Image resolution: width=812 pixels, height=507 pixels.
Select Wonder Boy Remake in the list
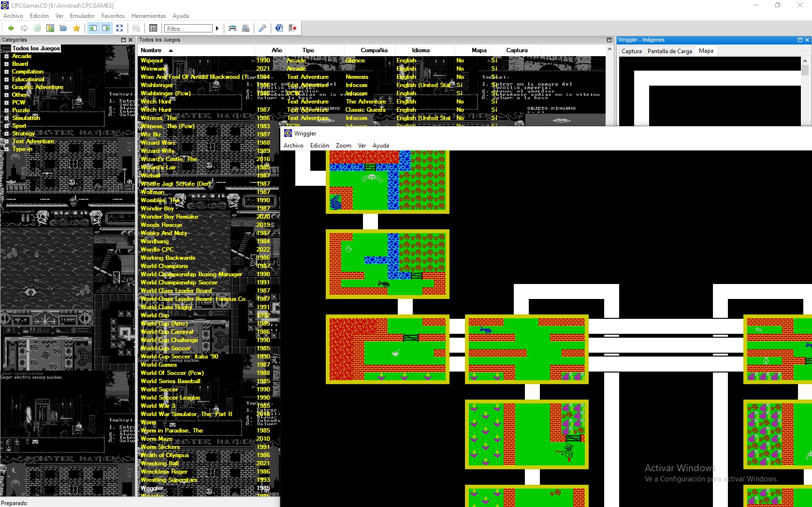169,217
